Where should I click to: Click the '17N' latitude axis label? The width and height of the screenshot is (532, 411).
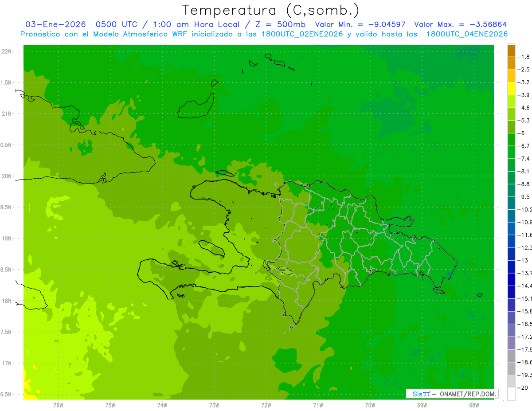click(7, 363)
